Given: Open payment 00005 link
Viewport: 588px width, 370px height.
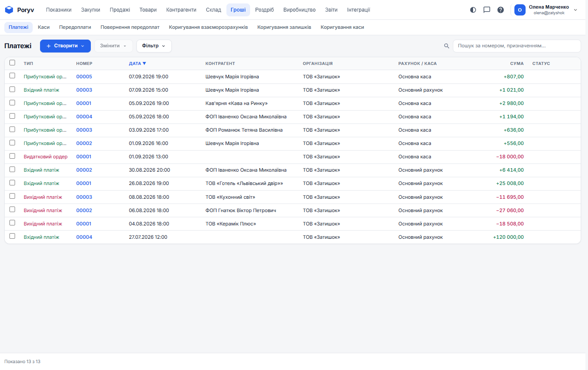Looking at the screenshot, I should (84, 77).
